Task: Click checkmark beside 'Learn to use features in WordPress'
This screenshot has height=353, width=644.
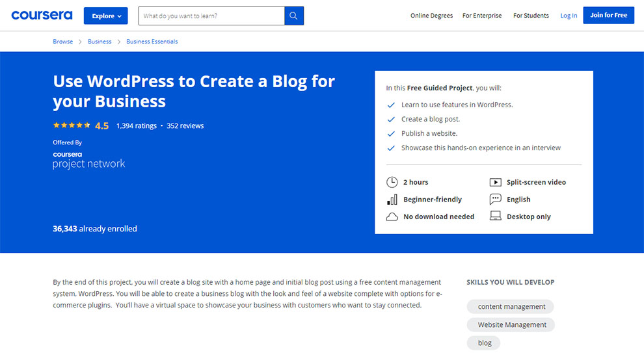Action: point(391,105)
